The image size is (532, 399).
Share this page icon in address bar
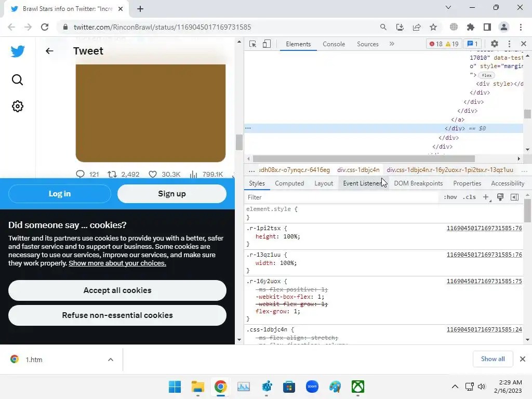click(417, 27)
